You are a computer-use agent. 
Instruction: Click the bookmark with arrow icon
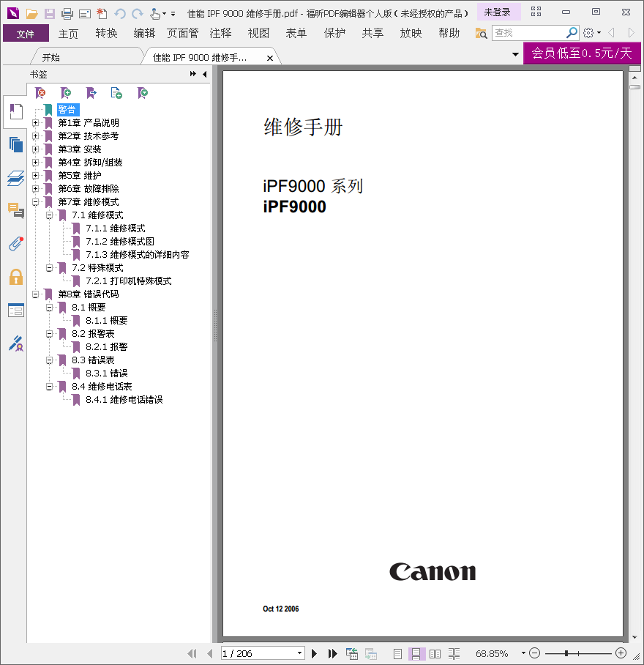[x=91, y=93]
